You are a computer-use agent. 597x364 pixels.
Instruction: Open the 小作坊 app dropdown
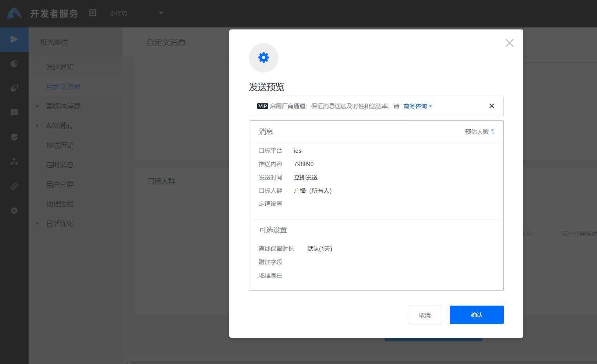tap(161, 13)
